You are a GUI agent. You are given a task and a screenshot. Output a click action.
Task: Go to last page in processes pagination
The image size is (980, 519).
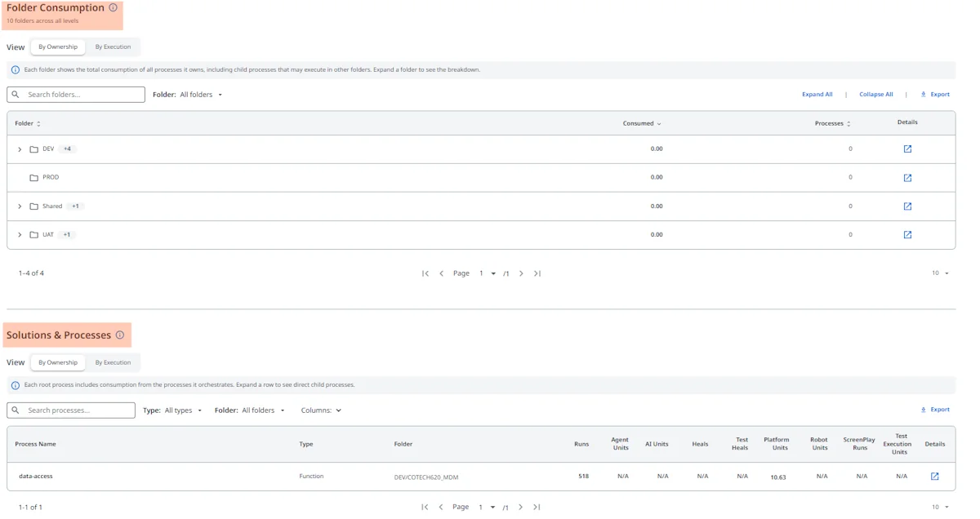pyautogui.click(x=537, y=507)
